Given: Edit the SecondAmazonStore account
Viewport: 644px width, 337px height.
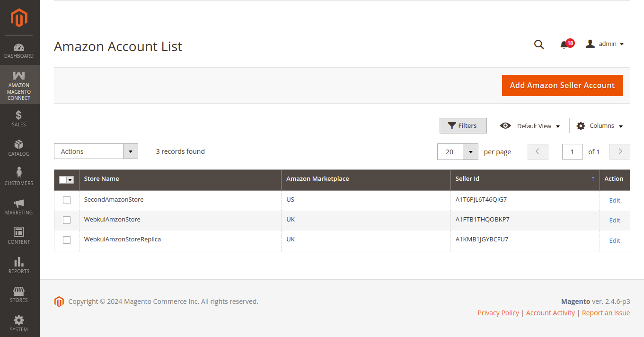Looking at the screenshot, I should [x=615, y=200].
